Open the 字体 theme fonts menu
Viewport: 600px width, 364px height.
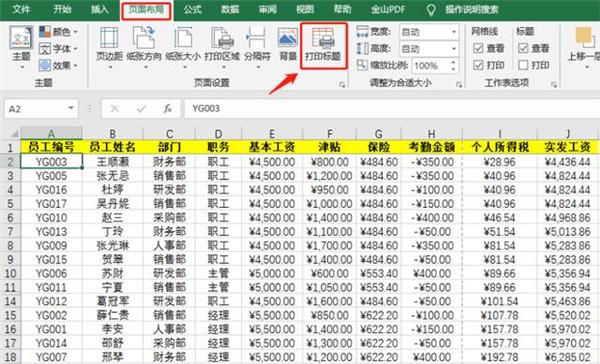pyautogui.click(x=59, y=49)
